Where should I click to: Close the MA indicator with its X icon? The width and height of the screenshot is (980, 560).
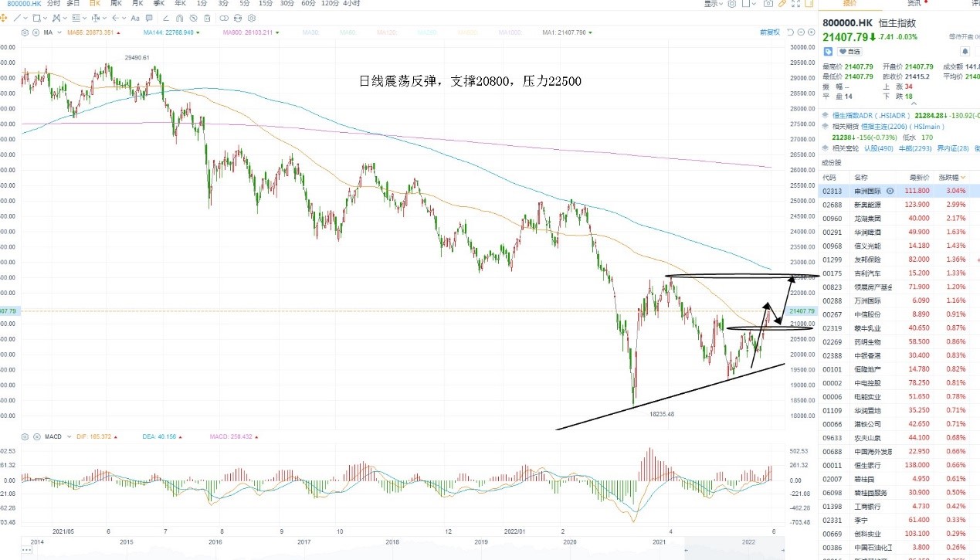[36, 32]
